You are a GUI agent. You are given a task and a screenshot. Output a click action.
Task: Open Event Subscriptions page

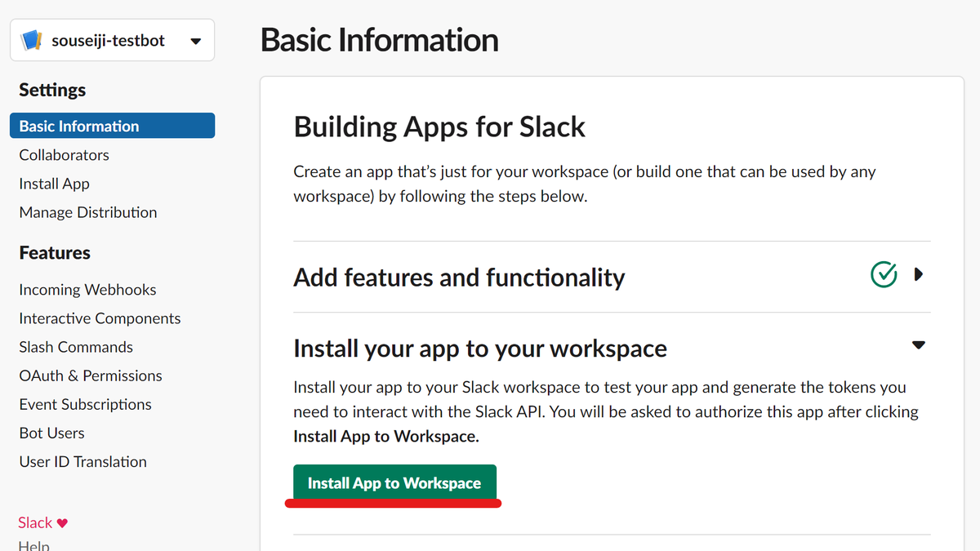[85, 404]
